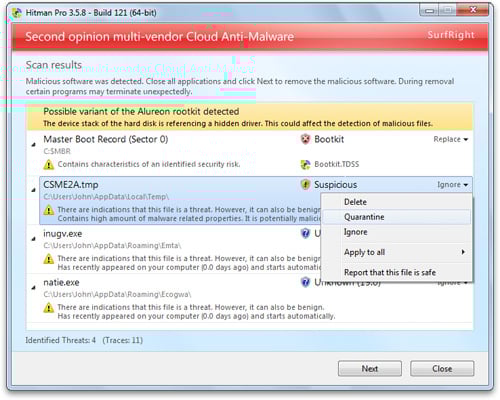Click the warning triangle under natie.exe

49,307
